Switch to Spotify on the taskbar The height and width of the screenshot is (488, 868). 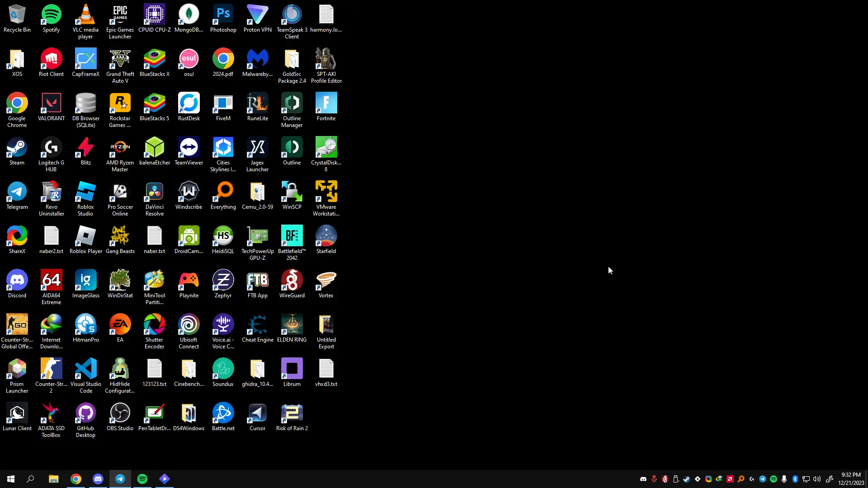tap(142, 479)
